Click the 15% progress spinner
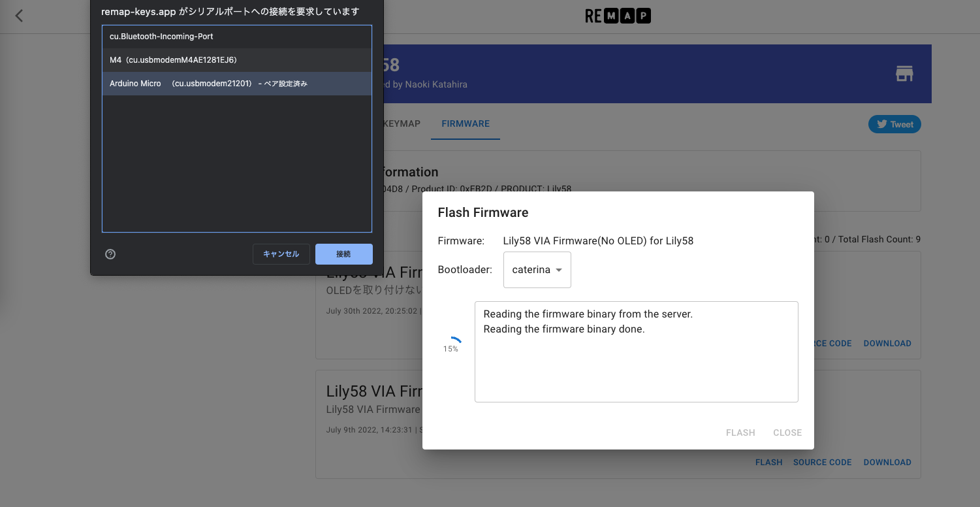980x507 pixels. point(450,344)
